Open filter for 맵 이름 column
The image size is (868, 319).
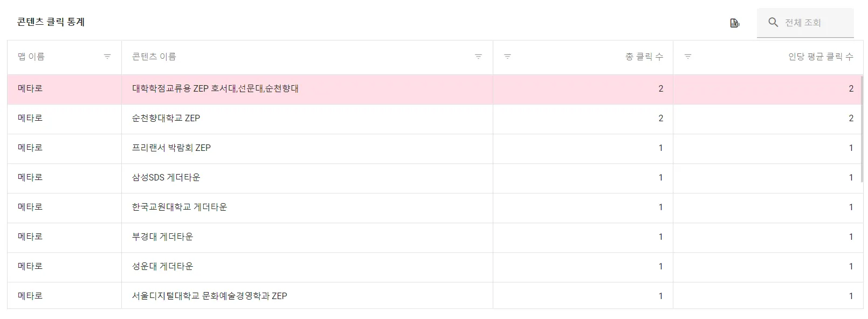pyautogui.click(x=107, y=57)
